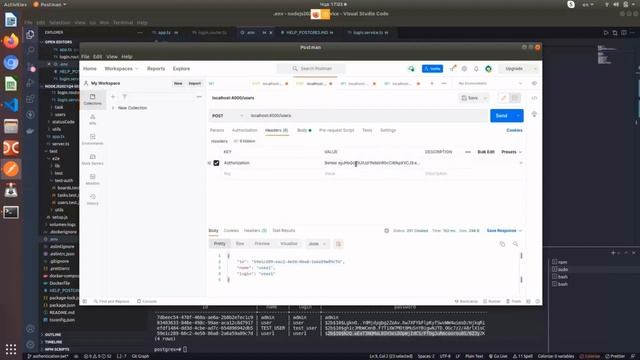Open the request Tests tab
Viewport: 640px width, 360px height.
click(367, 130)
